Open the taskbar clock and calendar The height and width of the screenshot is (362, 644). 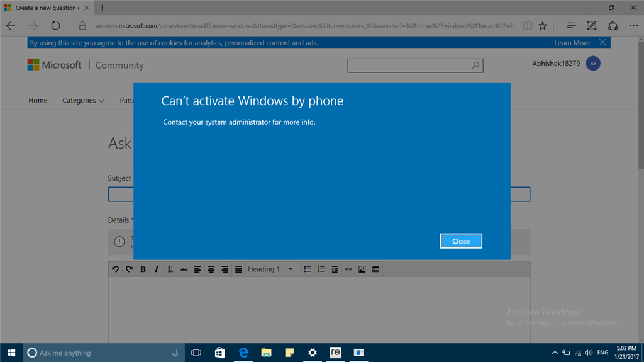click(626, 353)
